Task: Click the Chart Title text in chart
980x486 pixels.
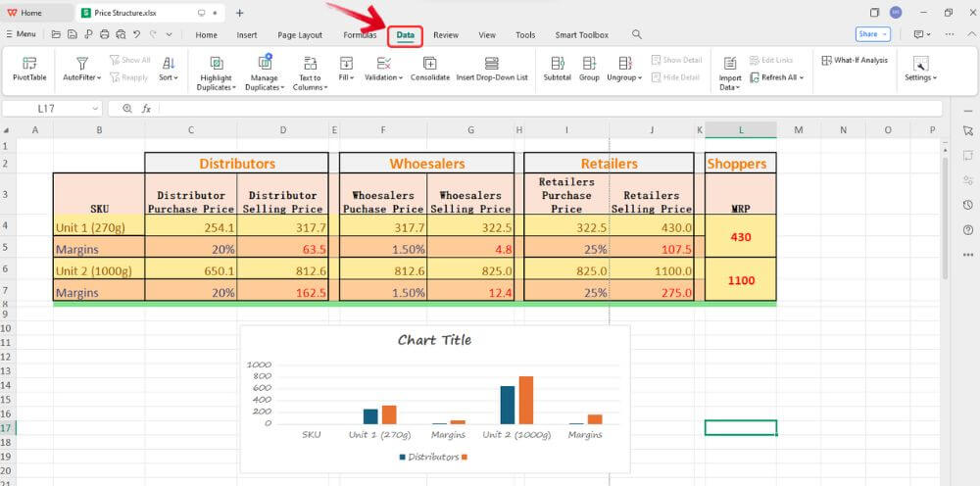Action: pyautogui.click(x=434, y=340)
